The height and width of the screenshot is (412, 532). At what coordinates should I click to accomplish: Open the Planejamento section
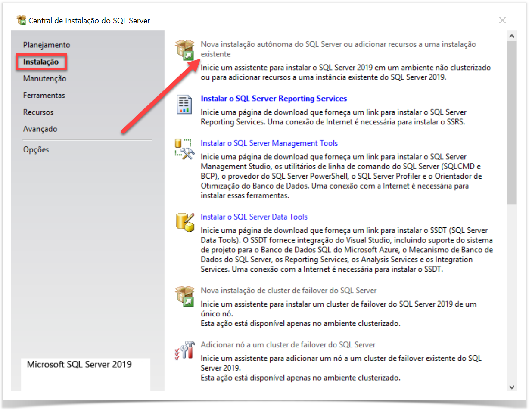click(x=47, y=45)
